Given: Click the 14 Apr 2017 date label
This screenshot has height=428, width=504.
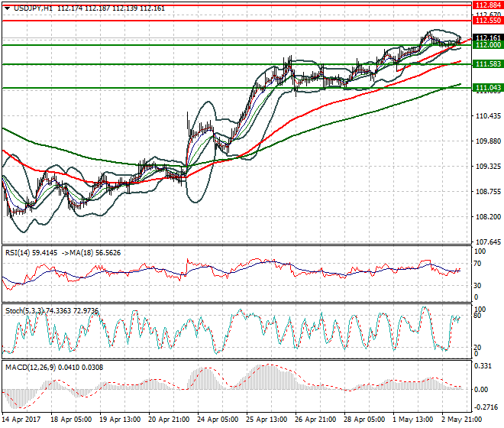Looking at the screenshot, I should (x=21, y=420).
